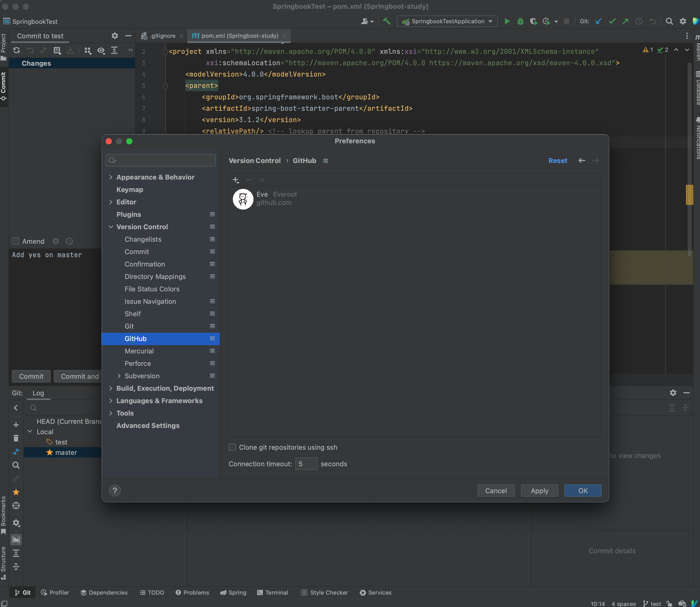Toggle the Amend checkbox
700x607 pixels.
click(x=16, y=241)
